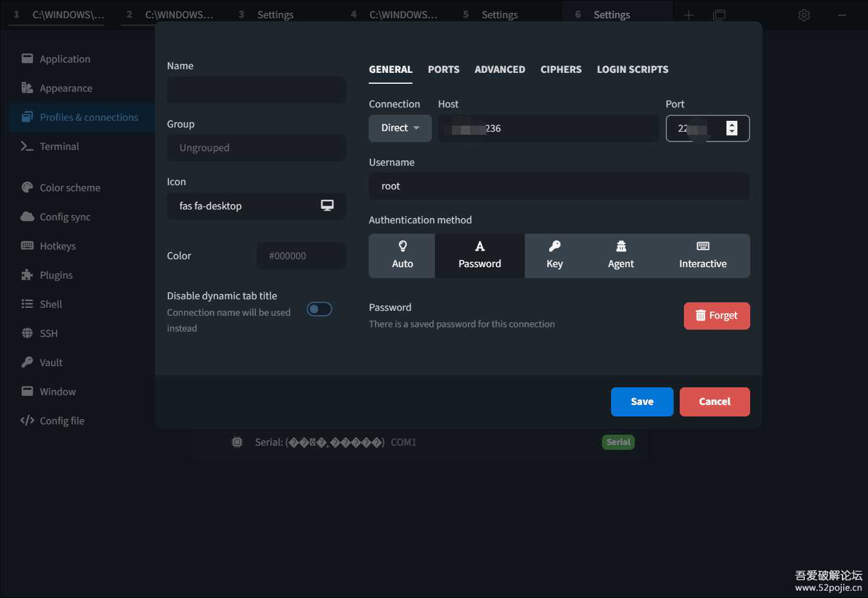This screenshot has height=598, width=868.
Task: Open the Hotkeys settings
Action: click(57, 245)
